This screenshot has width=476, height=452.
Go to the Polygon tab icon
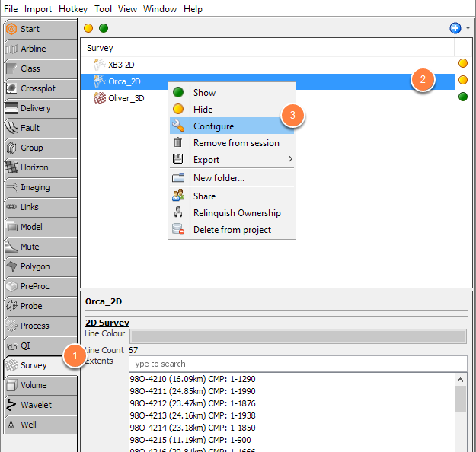[11, 266]
